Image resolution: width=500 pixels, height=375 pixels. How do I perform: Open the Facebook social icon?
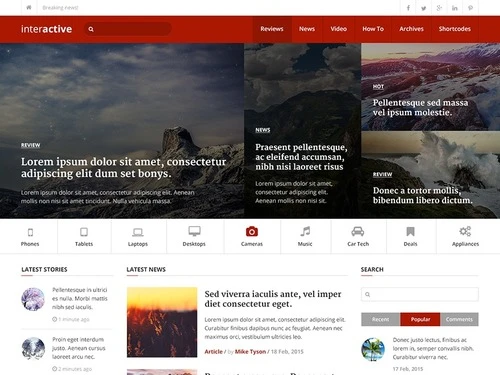click(408, 8)
